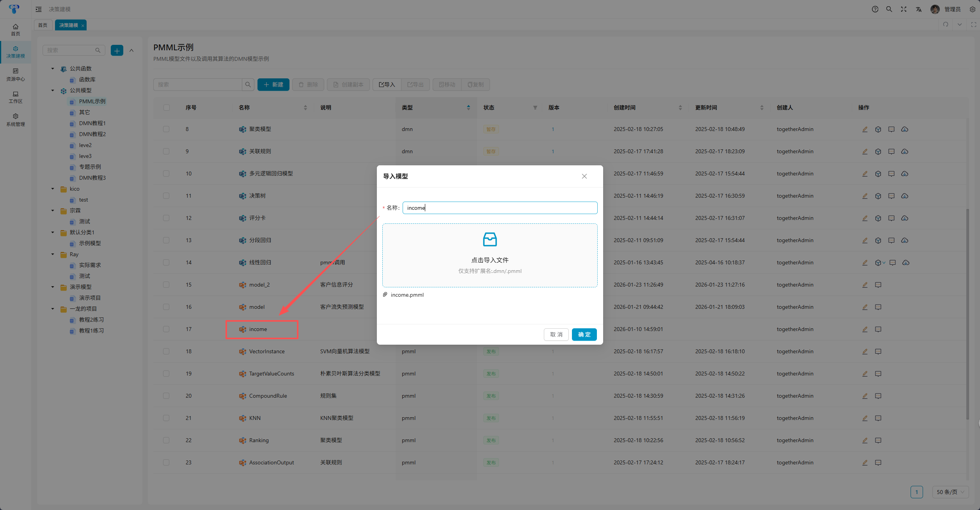Image resolution: width=980 pixels, height=510 pixels.
Task: Click the blue plus add-category button
Action: click(x=117, y=50)
